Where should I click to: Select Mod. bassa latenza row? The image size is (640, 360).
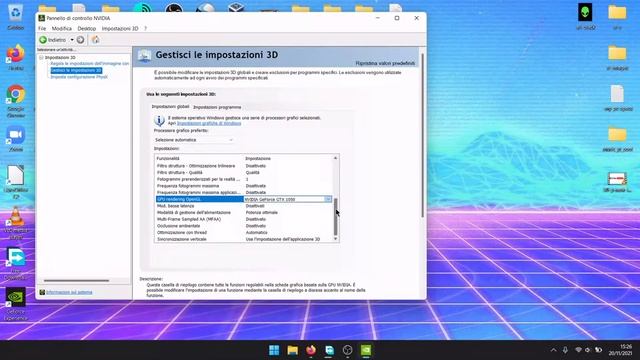coord(244,206)
